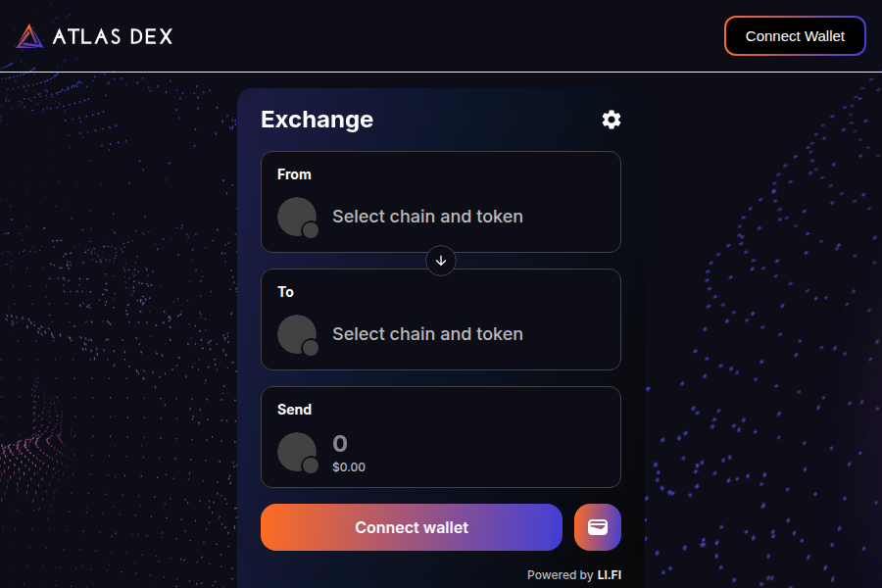Switch to the Exchange panel heading
This screenshot has width=882, height=588.
point(317,119)
